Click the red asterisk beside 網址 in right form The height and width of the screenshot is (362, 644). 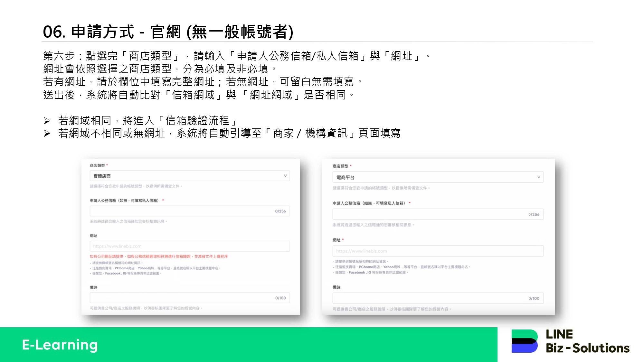[343, 240]
